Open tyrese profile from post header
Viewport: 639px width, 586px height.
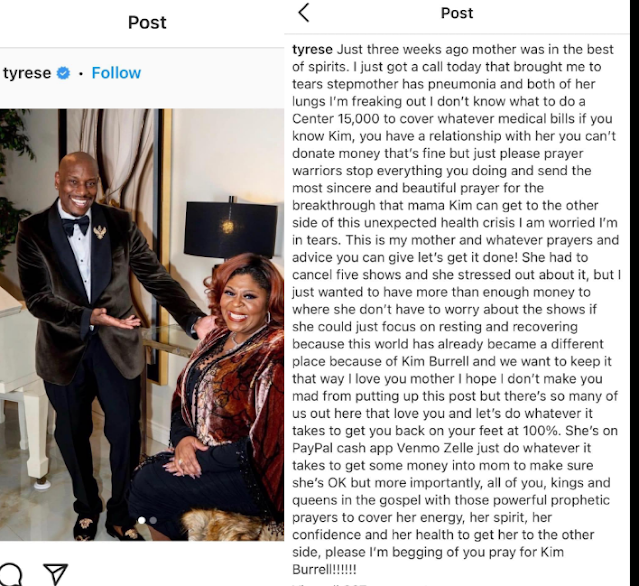tap(27, 73)
